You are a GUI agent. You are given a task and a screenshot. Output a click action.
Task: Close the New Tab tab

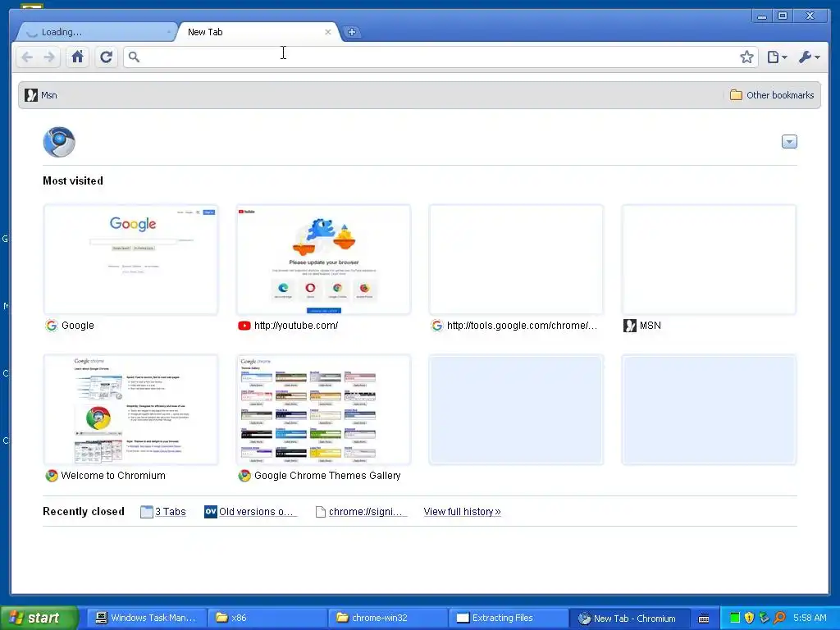(x=328, y=32)
